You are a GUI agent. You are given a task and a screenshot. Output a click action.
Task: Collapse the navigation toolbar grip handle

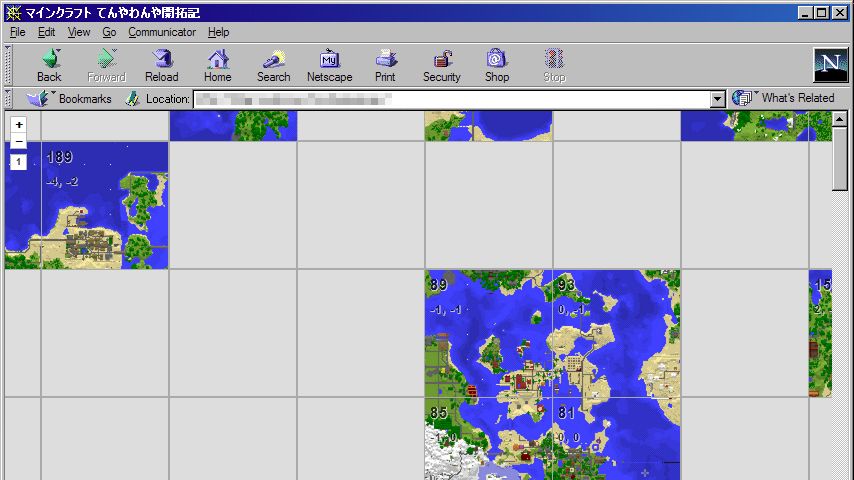coord(8,65)
